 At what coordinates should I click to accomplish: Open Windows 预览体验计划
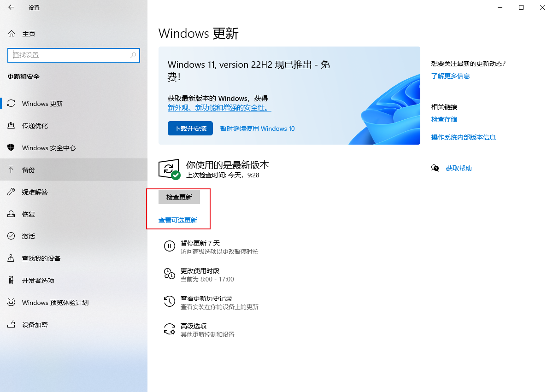55,302
